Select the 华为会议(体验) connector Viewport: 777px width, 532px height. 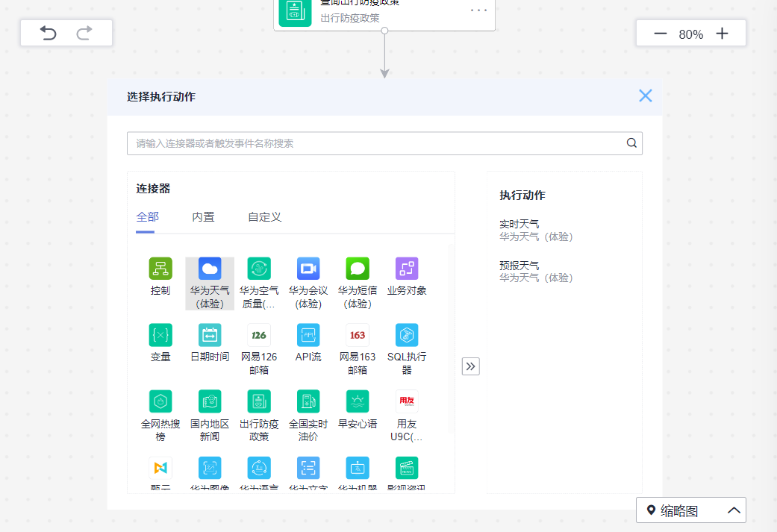click(308, 284)
